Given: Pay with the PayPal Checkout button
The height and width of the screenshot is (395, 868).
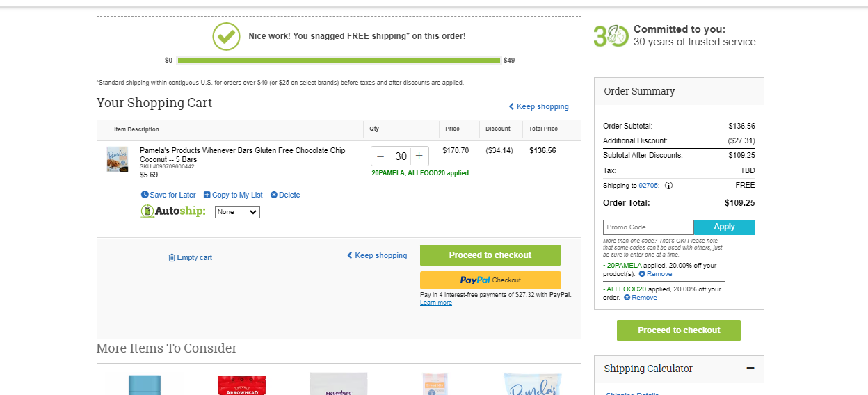Looking at the screenshot, I should point(490,280).
